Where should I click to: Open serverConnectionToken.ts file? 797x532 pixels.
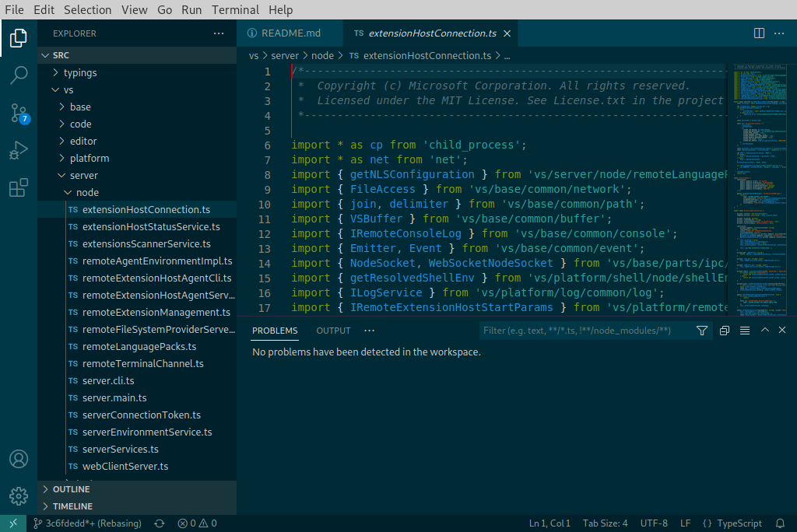coord(137,415)
